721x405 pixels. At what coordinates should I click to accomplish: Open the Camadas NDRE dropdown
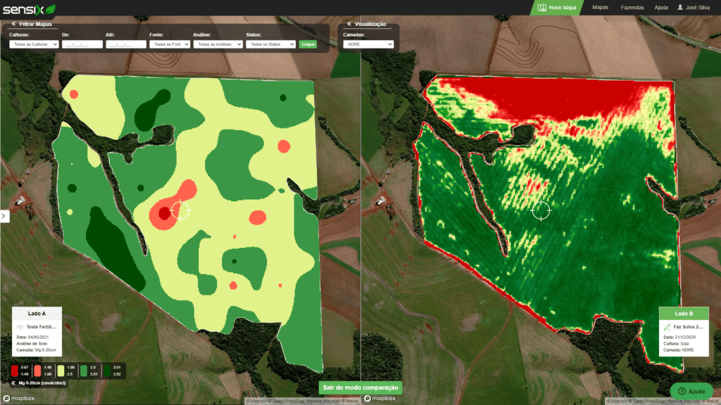(368, 44)
